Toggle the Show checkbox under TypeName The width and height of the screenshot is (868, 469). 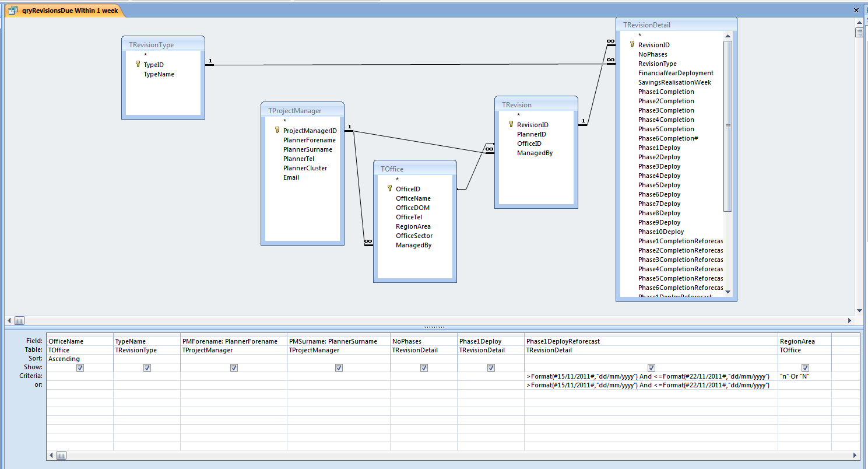pyautogui.click(x=147, y=367)
